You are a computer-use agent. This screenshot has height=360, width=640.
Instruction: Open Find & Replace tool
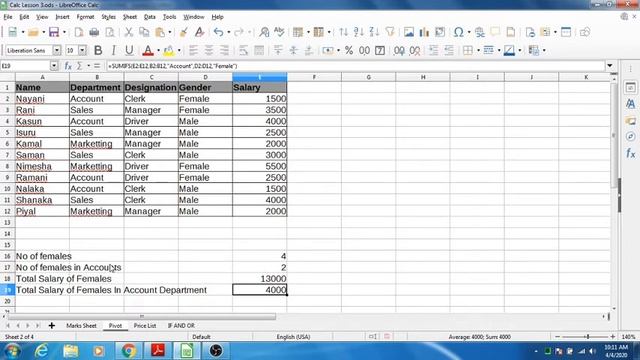click(264, 32)
